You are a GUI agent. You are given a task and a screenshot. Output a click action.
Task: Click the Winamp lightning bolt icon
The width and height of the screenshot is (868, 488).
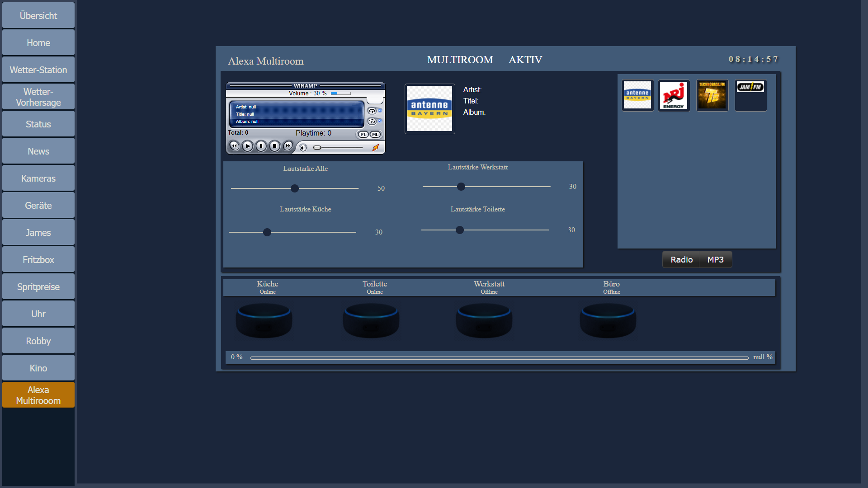376,148
